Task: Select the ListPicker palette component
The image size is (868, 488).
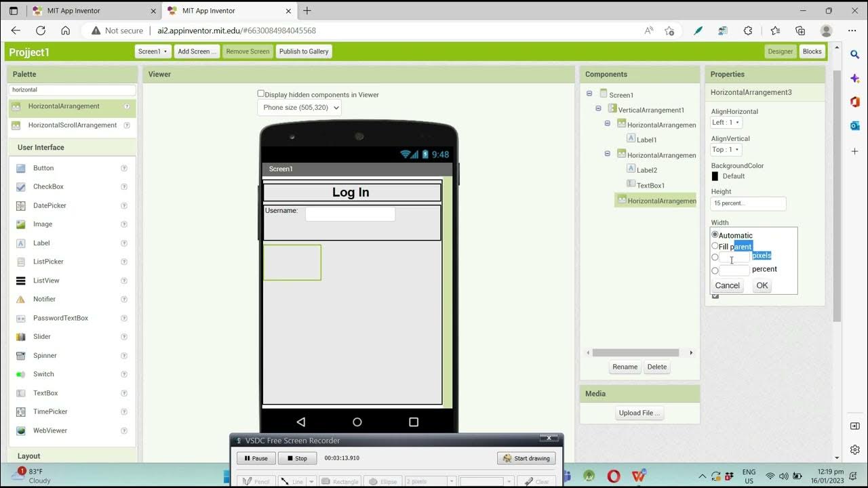Action: tap(48, 262)
